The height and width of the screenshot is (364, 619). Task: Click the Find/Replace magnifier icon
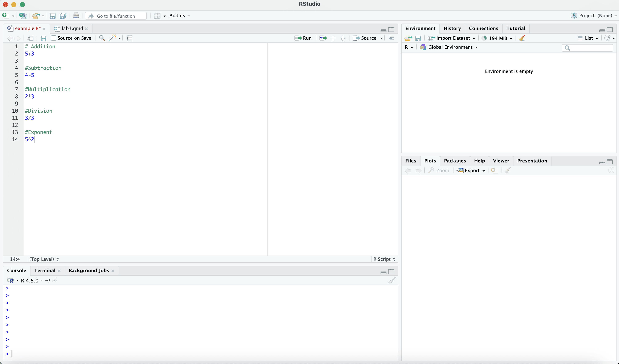tap(102, 38)
